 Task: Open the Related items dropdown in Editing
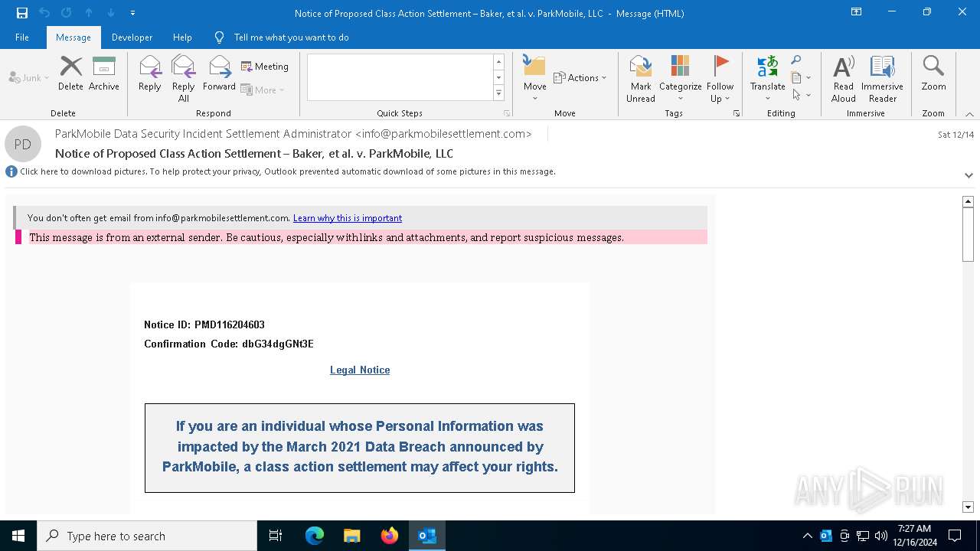[x=801, y=77]
